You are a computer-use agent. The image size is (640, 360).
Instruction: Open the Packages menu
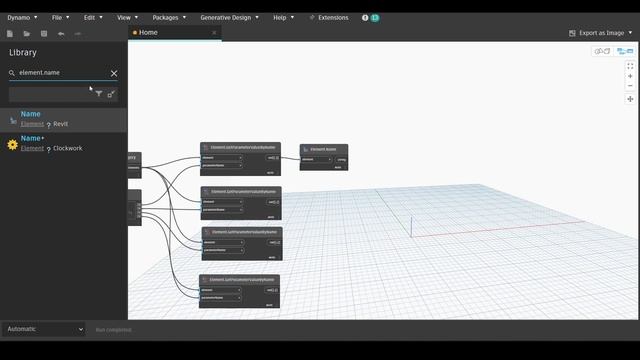(169, 18)
